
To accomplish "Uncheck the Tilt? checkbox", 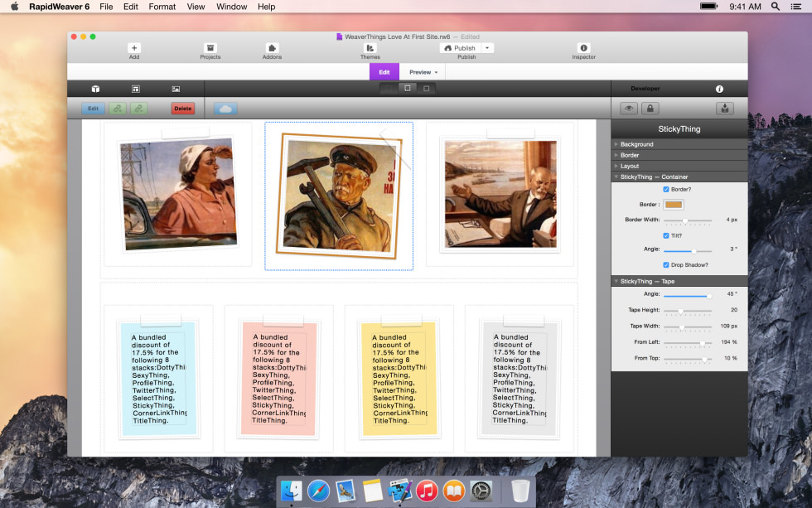I will pyautogui.click(x=666, y=235).
